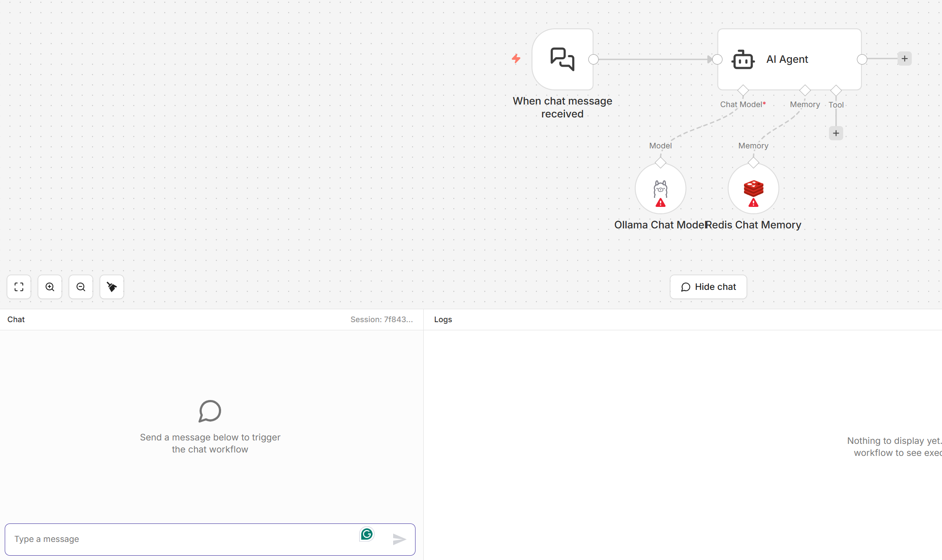Select the Logs panel header
The height and width of the screenshot is (560, 942).
[443, 320]
